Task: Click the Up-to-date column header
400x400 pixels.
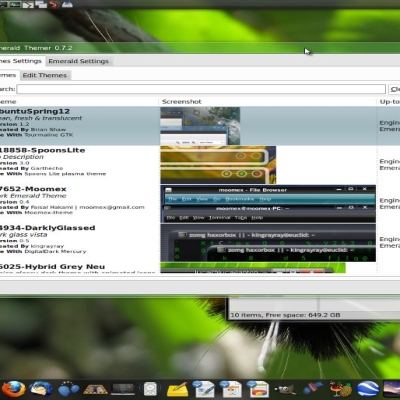Action: pos(389,102)
